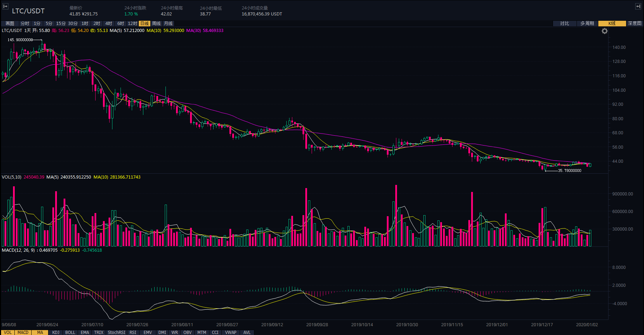This screenshot has width=644, height=335.
Task: Switch to the K线 chart tab
Action: coord(612,24)
